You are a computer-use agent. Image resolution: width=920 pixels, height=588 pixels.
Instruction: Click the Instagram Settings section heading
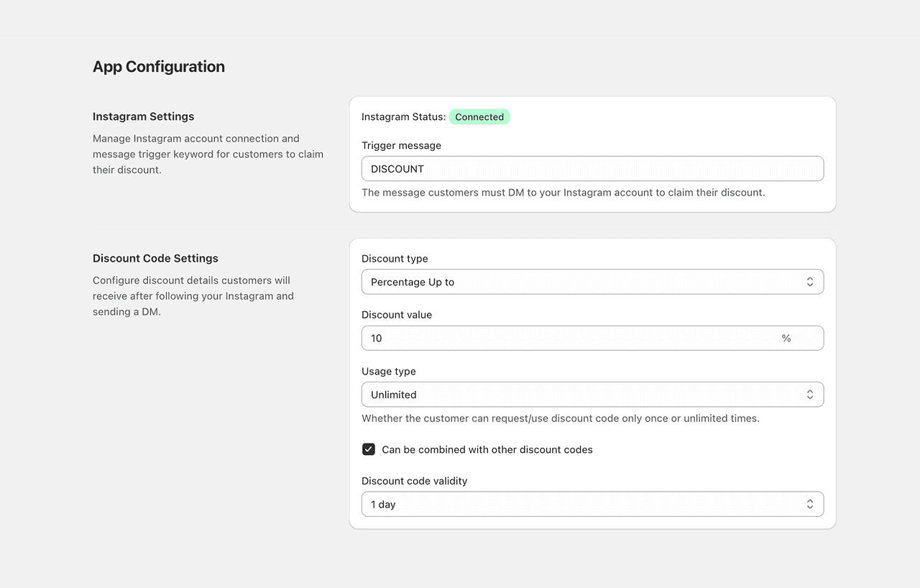tap(144, 116)
